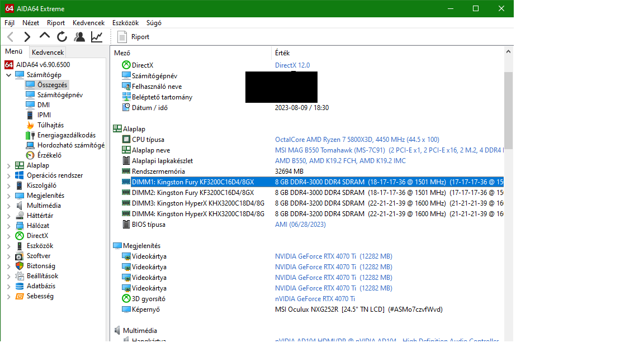Click the Mező column header

click(191, 53)
